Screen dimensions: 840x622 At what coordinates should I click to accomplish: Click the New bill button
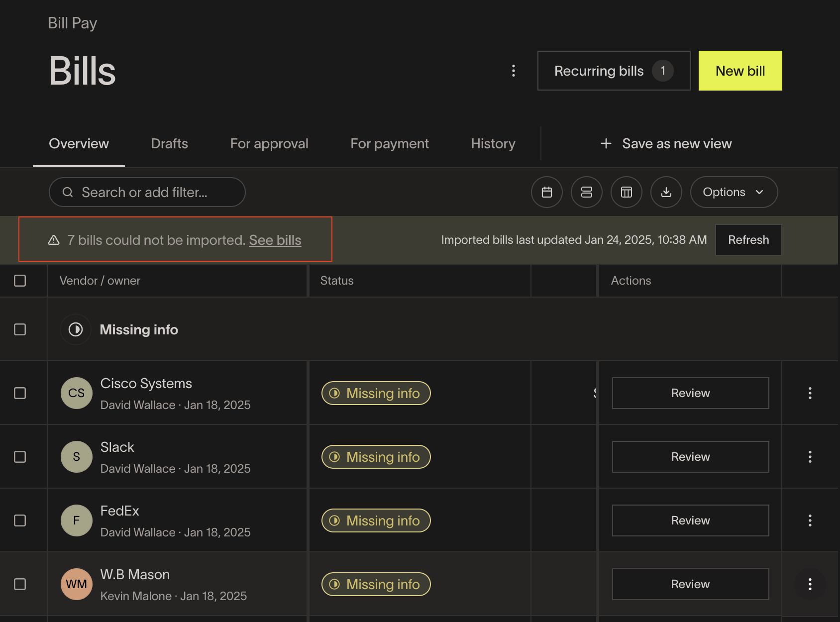(x=740, y=71)
